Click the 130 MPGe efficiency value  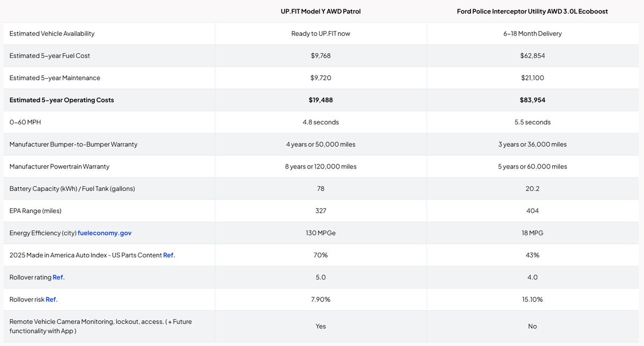321,233
